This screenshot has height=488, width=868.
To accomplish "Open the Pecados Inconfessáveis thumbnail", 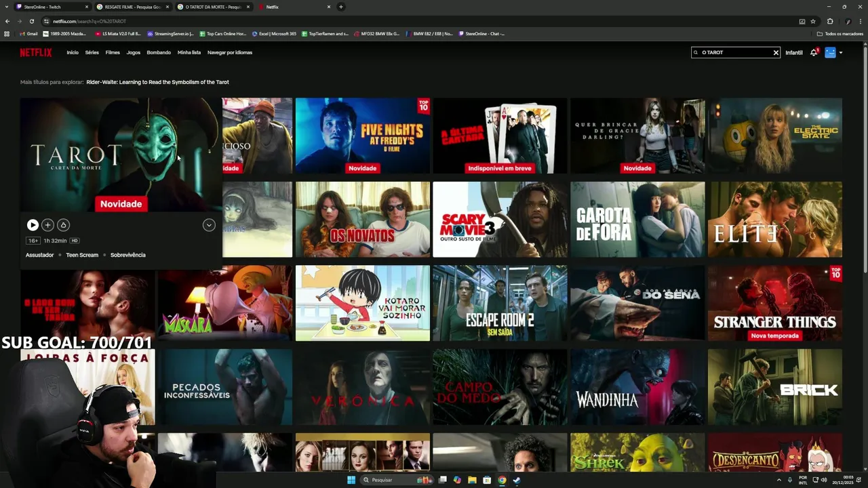I will click(225, 387).
